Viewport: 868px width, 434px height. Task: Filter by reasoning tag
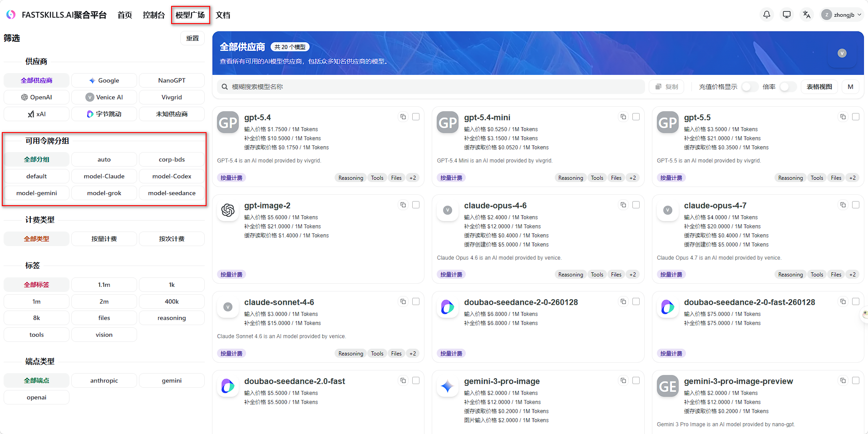coord(172,318)
